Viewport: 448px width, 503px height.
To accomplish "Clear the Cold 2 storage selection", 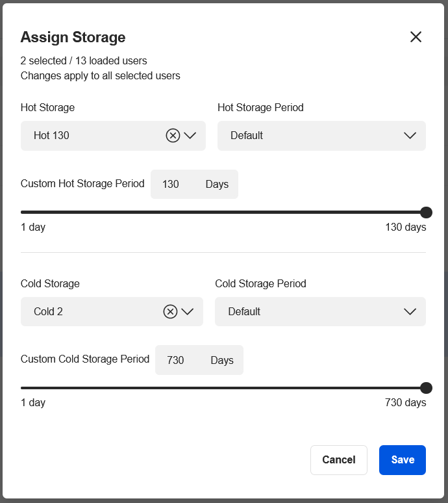I will click(x=170, y=312).
